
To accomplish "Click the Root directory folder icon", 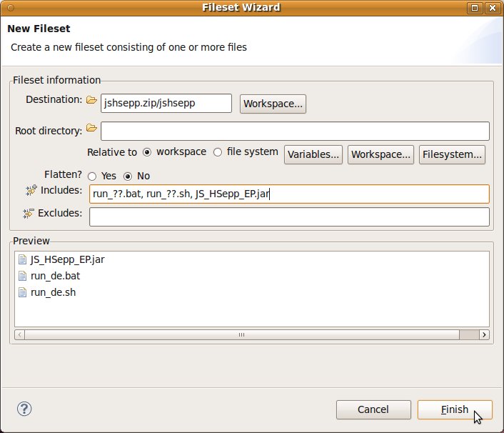I will pos(91,129).
